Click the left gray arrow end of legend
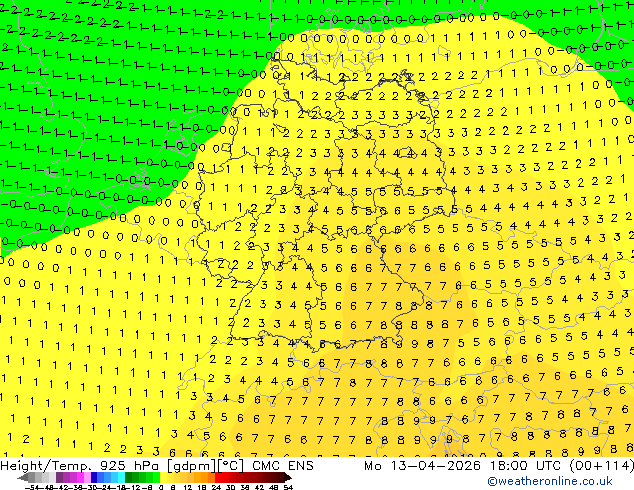 point(22,477)
